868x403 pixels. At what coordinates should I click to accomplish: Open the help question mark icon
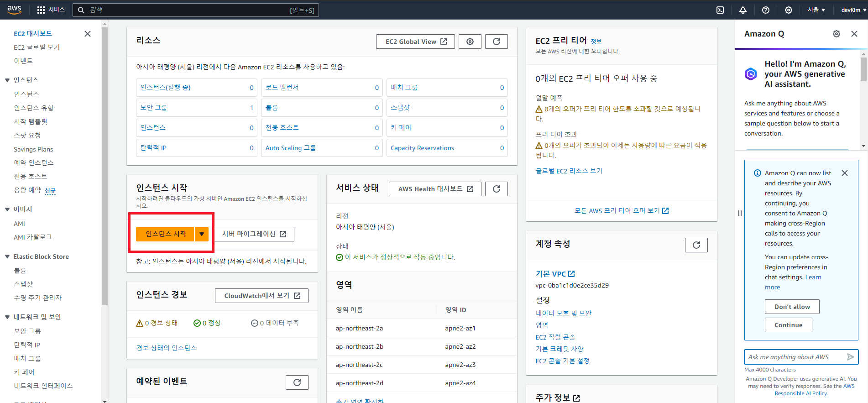(766, 10)
